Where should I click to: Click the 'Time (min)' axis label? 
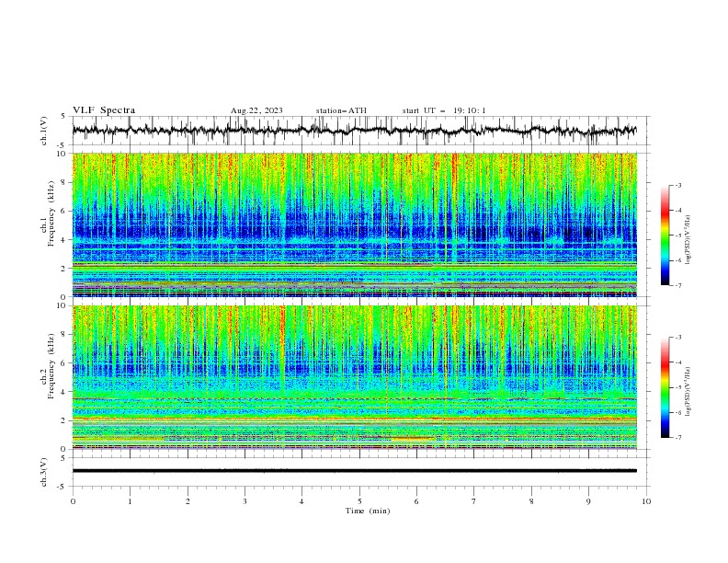[x=368, y=511]
